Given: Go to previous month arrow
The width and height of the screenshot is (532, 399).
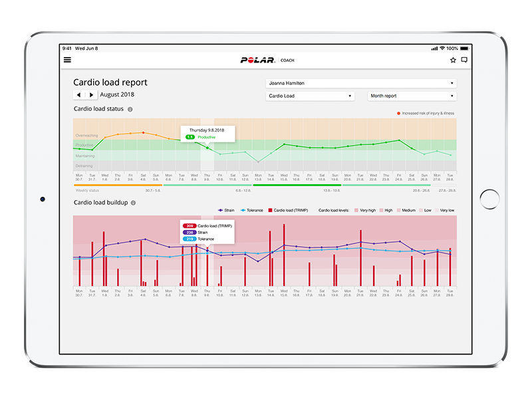Looking at the screenshot, I should [x=78, y=95].
